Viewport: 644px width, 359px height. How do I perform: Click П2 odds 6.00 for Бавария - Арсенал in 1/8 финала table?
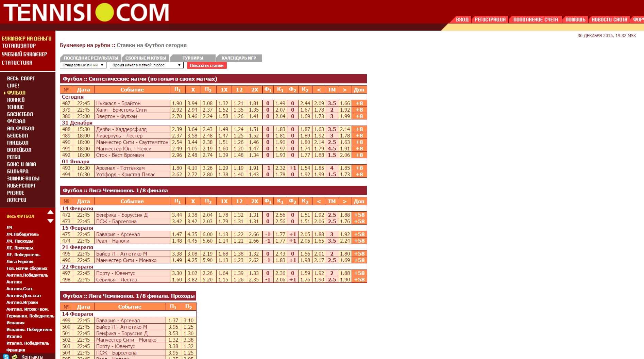[207, 234]
